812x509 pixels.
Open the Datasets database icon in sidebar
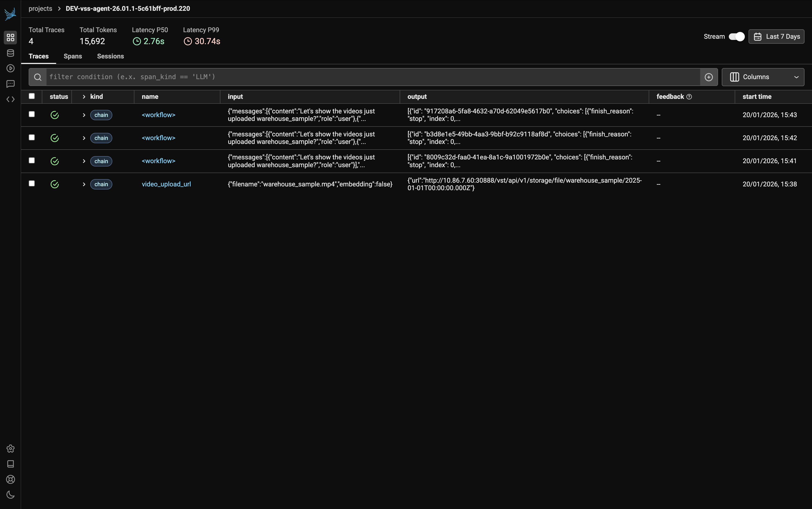click(10, 53)
